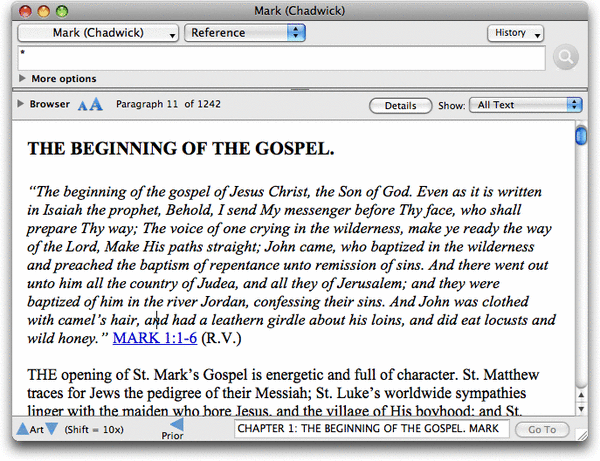Click the up arrow beside Art
The image size is (600, 461).
pyautogui.click(x=22, y=430)
